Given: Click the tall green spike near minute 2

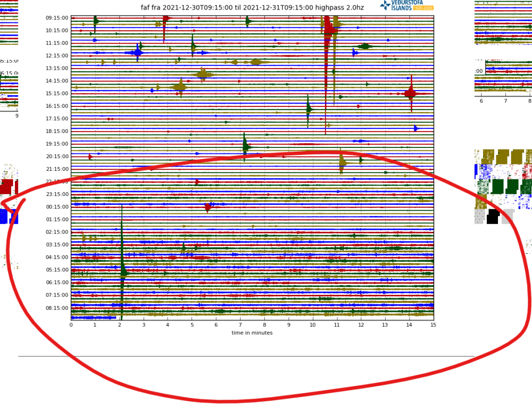Looking at the screenshot, I should pos(122,266).
